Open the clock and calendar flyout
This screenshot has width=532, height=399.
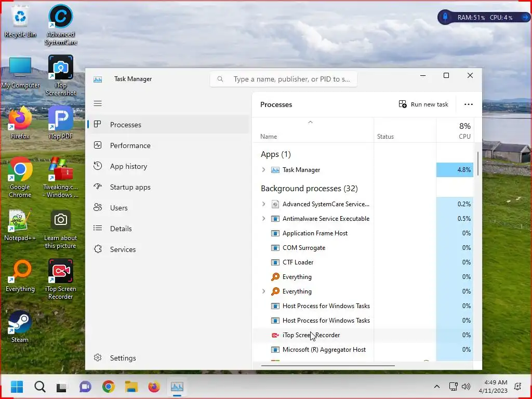click(493, 387)
